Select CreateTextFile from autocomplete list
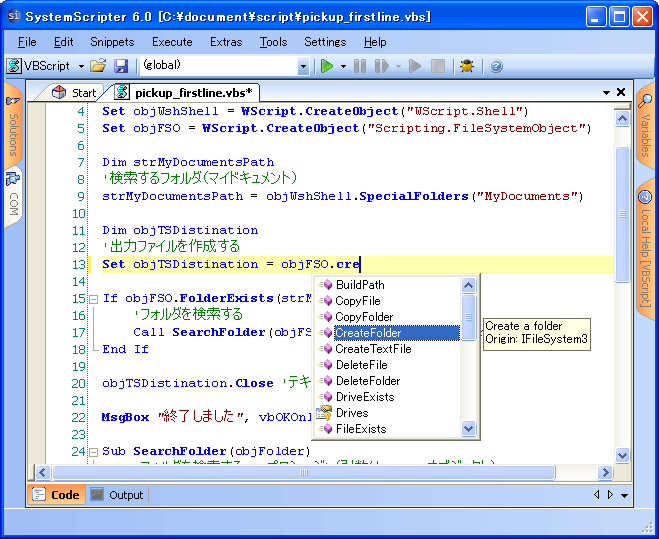Viewport: 659px width, 539px height. pos(373,349)
